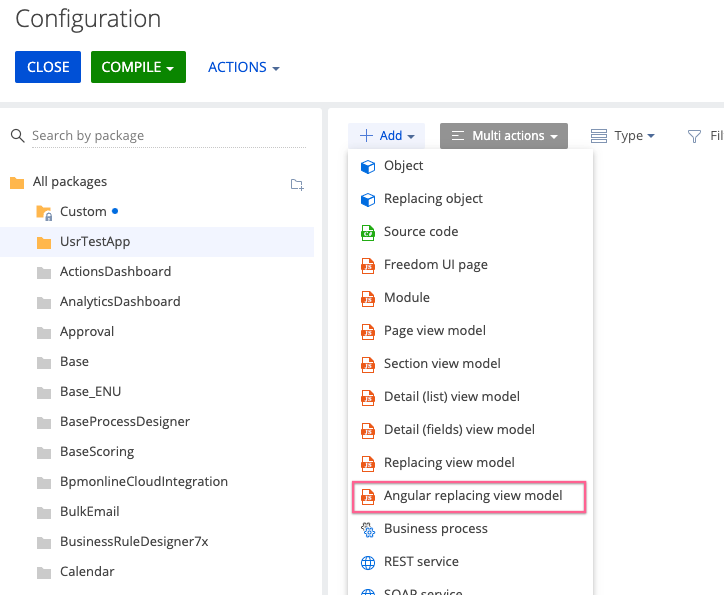This screenshot has width=724, height=595.
Task: Click the Replacing view model JS icon
Action: [x=368, y=464]
